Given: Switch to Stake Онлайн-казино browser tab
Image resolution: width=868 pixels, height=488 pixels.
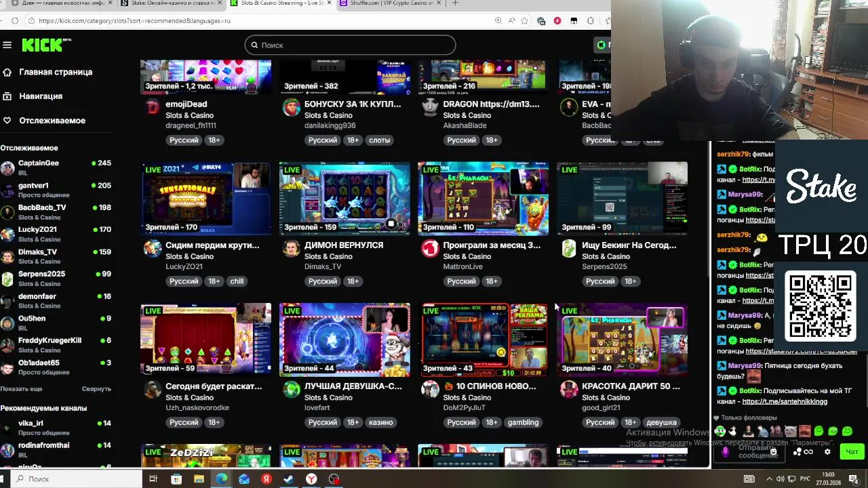Looking at the screenshot, I should point(170,3).
